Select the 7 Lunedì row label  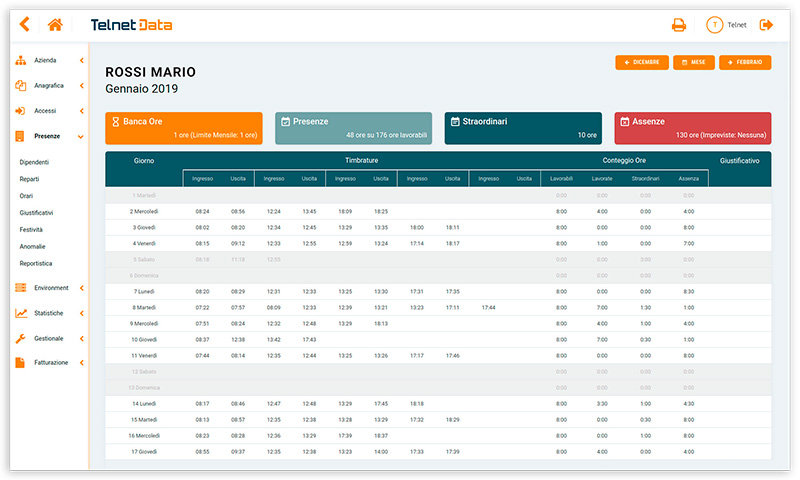pyautogui.click(x=144, y=291)
